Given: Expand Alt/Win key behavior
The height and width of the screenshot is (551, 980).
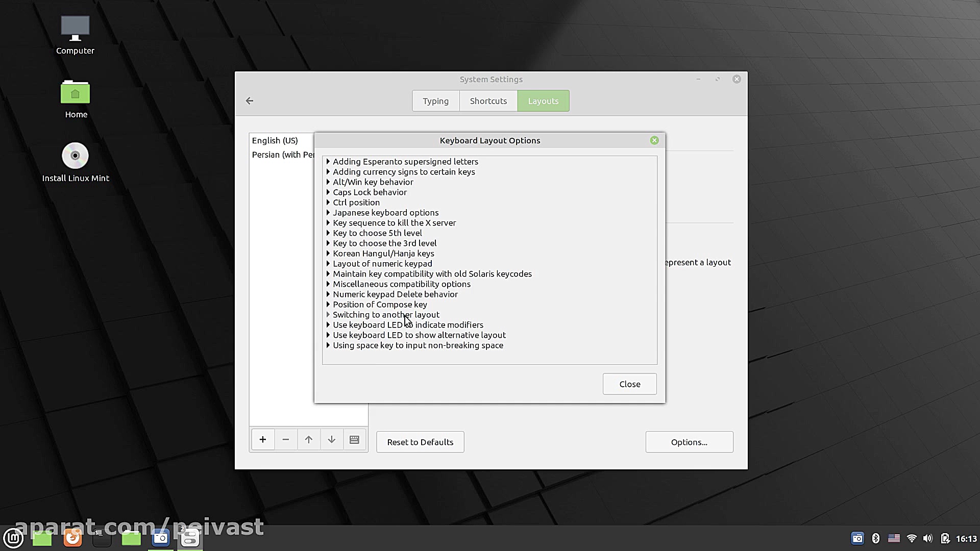Looking at the screenshot, I should pos(328,182).
